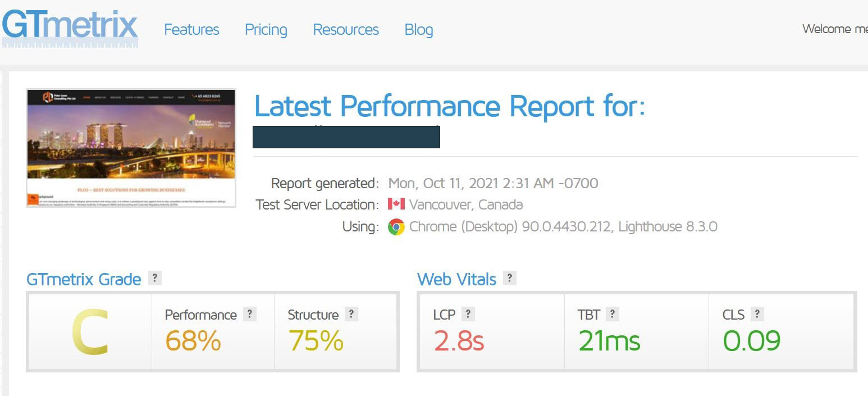868x396 pixels.
Task: Open the help icon beside TBT
Action: click(x=613, y=314)
